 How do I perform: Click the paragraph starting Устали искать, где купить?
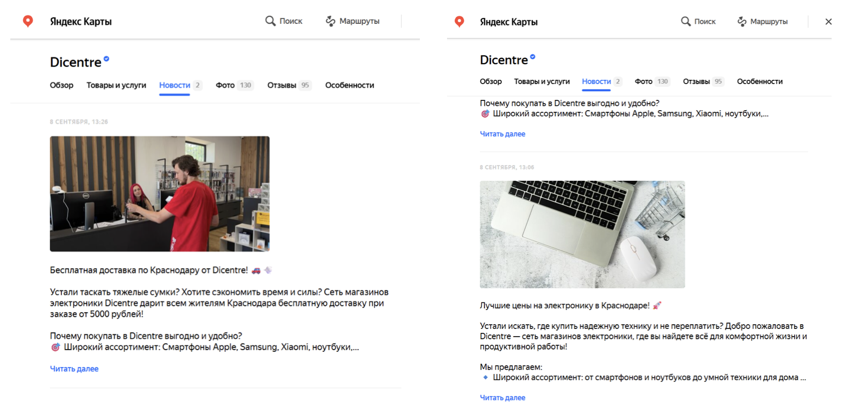pos(643,336)
